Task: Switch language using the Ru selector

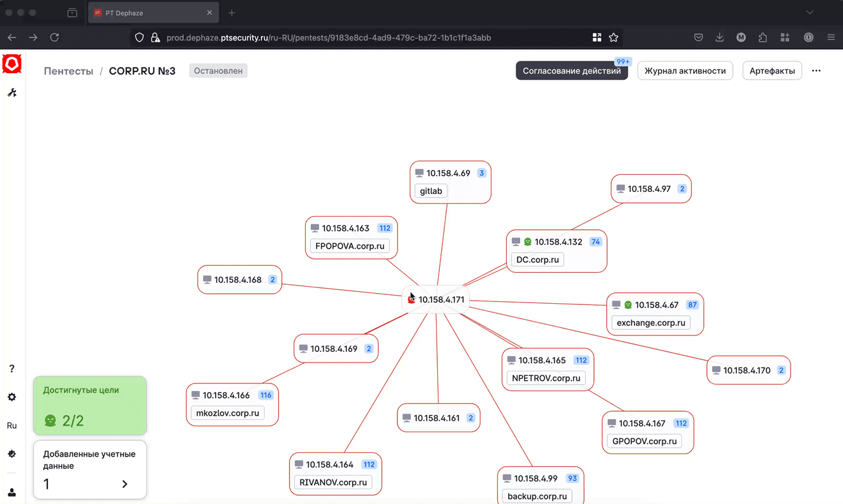Action: tap(12, 426)
